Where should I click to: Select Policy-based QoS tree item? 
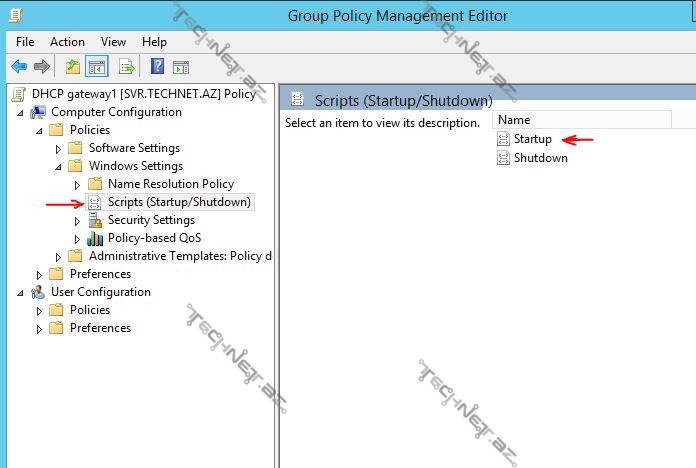(x=154, y=238)
